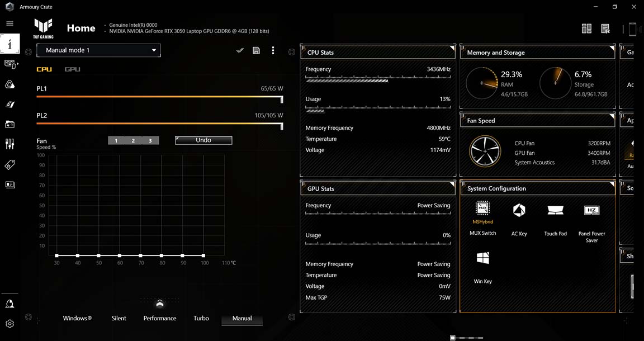Toggle the Win Key setting

[x=482, y=259]
